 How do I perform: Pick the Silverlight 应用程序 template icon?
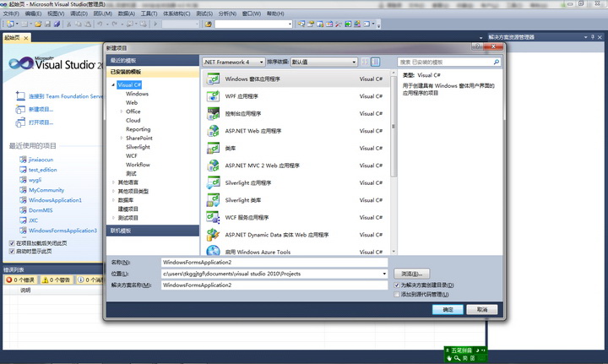[213, 182]
